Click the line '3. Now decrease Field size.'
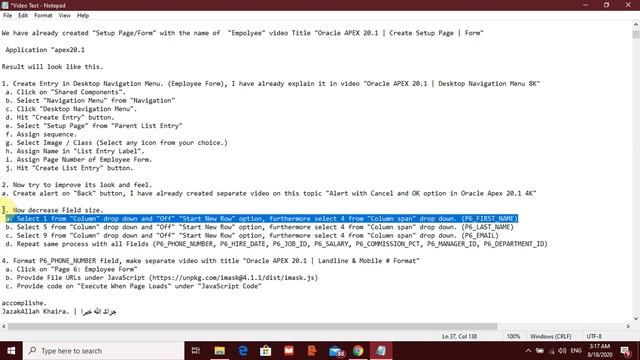 tap(52, 210)
